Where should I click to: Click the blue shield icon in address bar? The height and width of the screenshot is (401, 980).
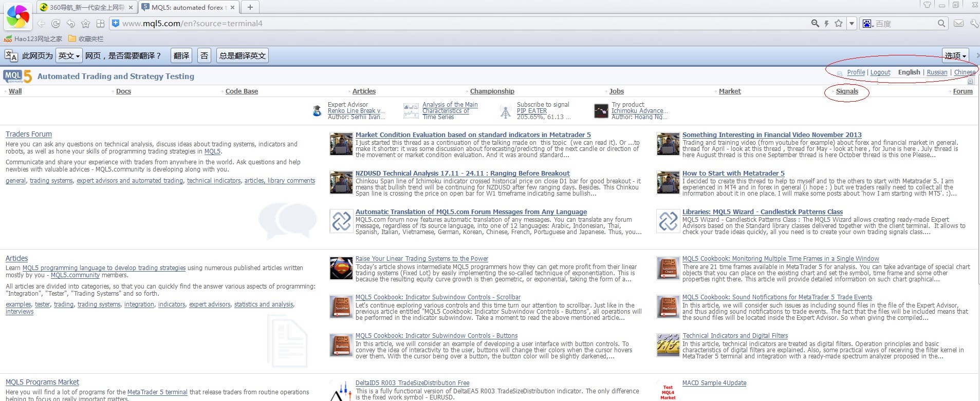116,23
